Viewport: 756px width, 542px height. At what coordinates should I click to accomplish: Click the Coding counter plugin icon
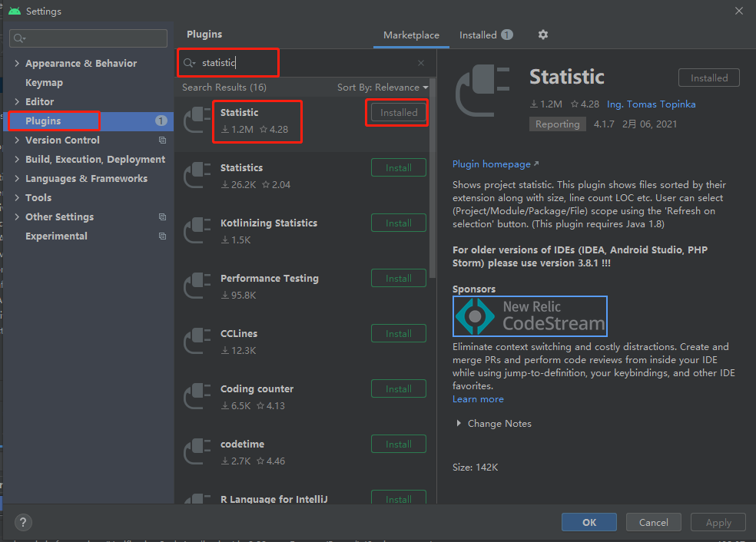tap(197, 396)
